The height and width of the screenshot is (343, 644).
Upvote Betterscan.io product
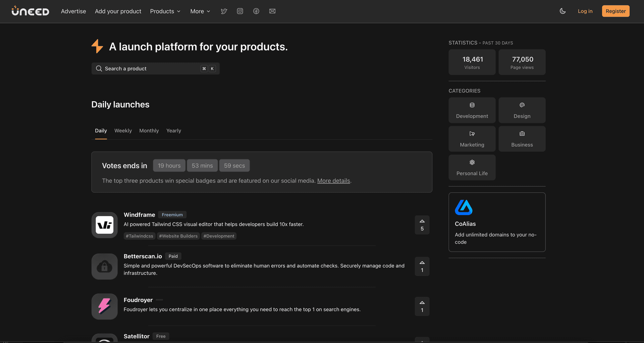422,266
